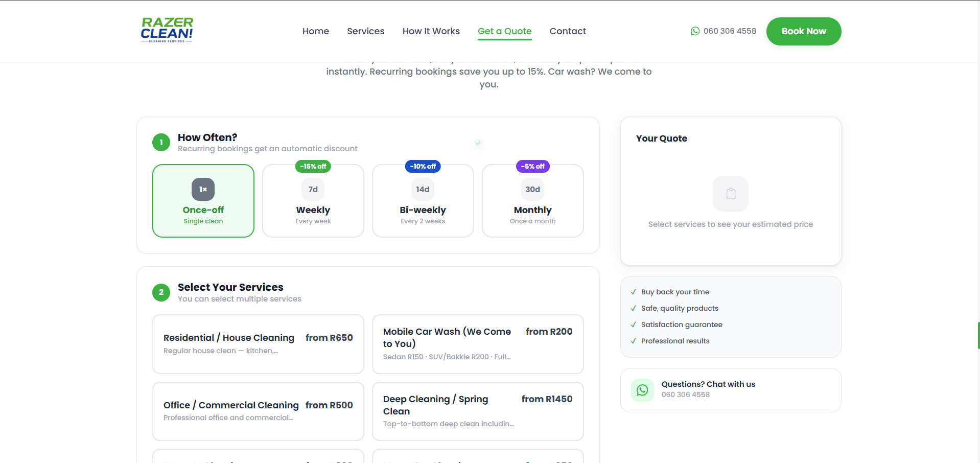The height and width of the screenshot is (463, 980).
Task: Toggle Office / Commercial Cleaning service
Action: 258,411
